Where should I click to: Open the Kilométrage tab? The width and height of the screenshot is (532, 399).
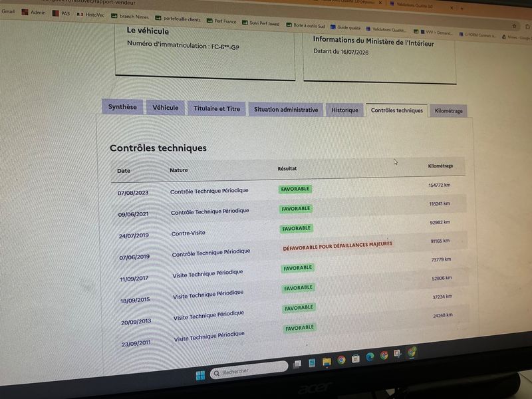pyautogui.click(x=448, y=111)
